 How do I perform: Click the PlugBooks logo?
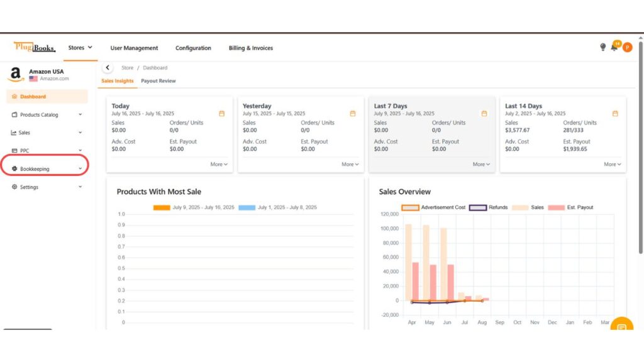click(x=34, y=47)
